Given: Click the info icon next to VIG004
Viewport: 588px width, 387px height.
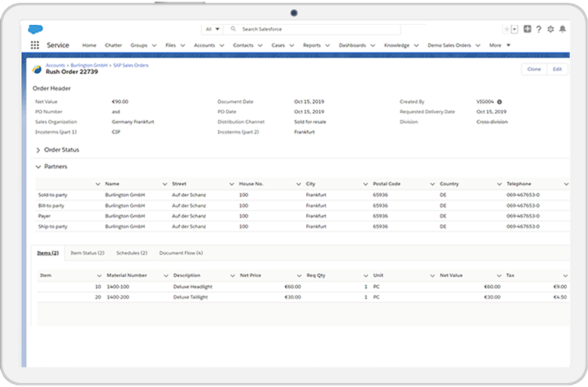Looking at the screenshot, I should pyautogui.click(x=500, y=102).
